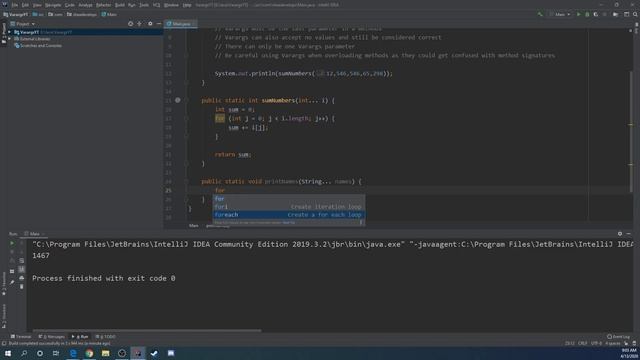Click 'Process finished with exit code 0' text

pos(104,278)
